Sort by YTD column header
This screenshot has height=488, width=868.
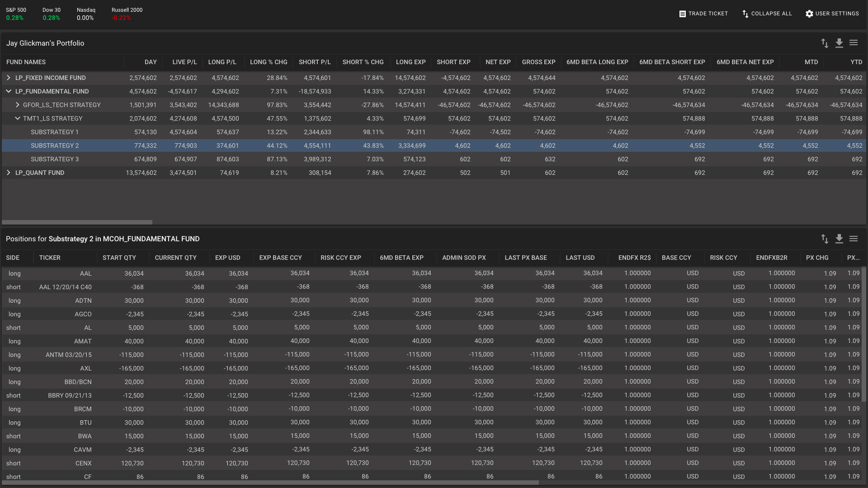[856, 62]
